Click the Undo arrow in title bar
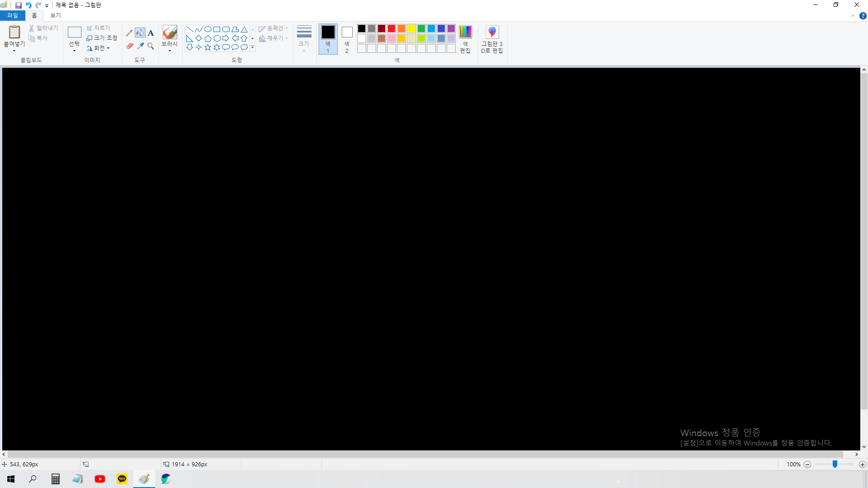 pos(28,5)
